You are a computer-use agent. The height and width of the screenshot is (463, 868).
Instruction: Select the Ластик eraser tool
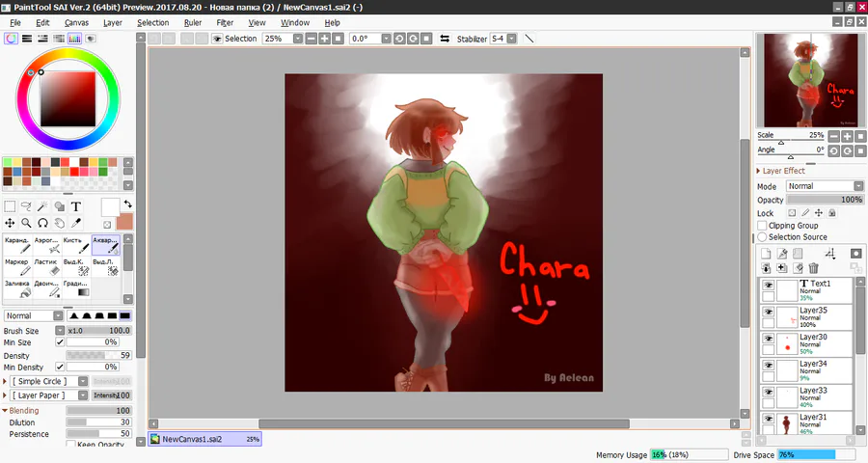47,266
